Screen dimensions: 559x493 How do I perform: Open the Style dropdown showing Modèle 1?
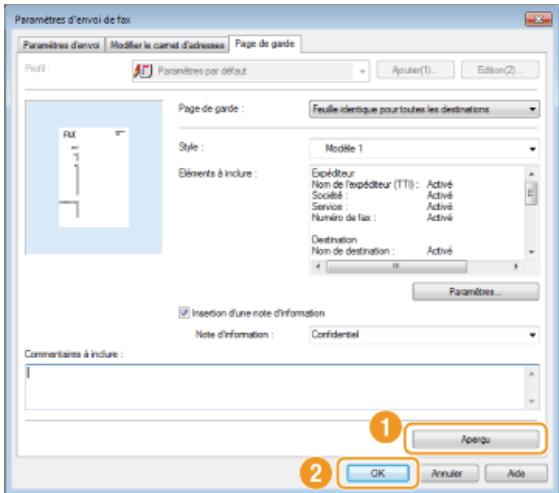click(424, 148)
